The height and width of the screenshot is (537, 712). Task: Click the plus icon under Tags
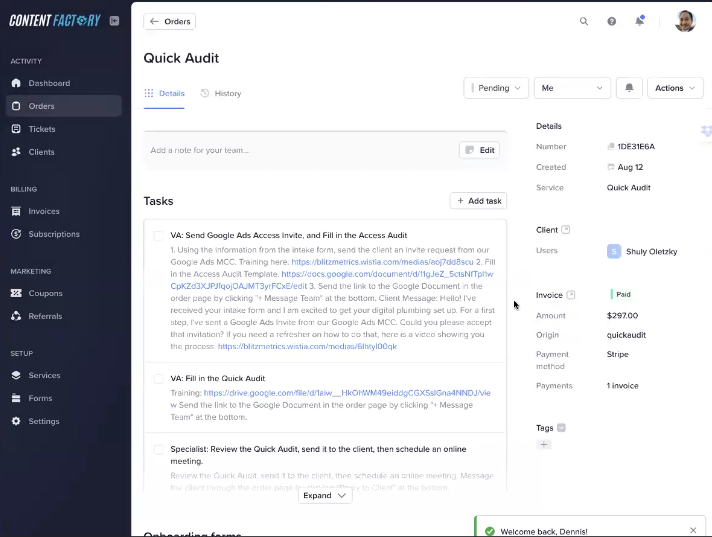(x=544, y=444)
